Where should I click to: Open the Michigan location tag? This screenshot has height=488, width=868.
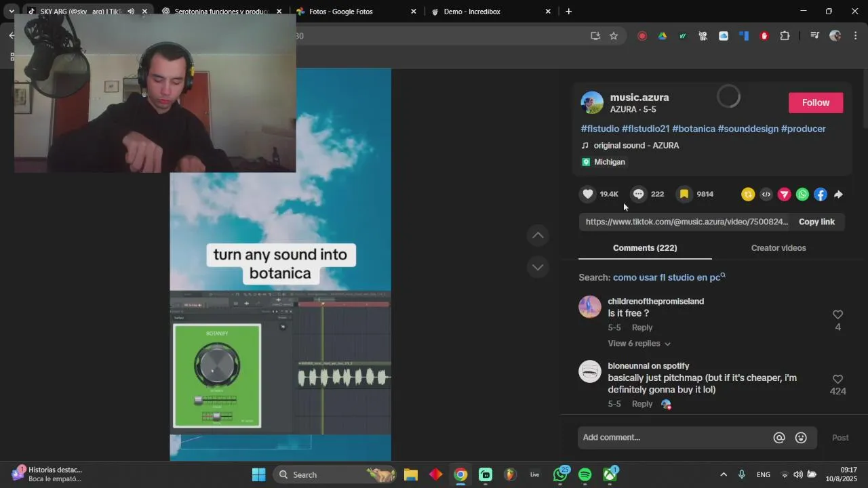tap(604, 162)
